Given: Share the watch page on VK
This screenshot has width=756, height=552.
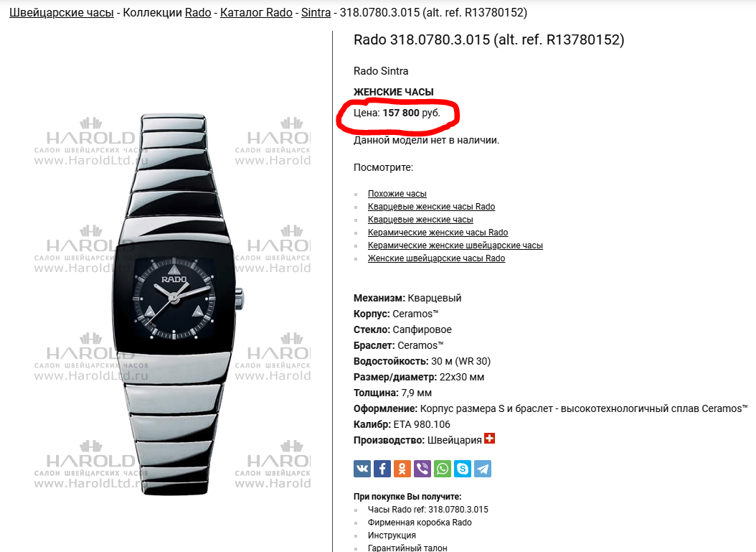Looking at the screenshot, I should coord(362,469).
